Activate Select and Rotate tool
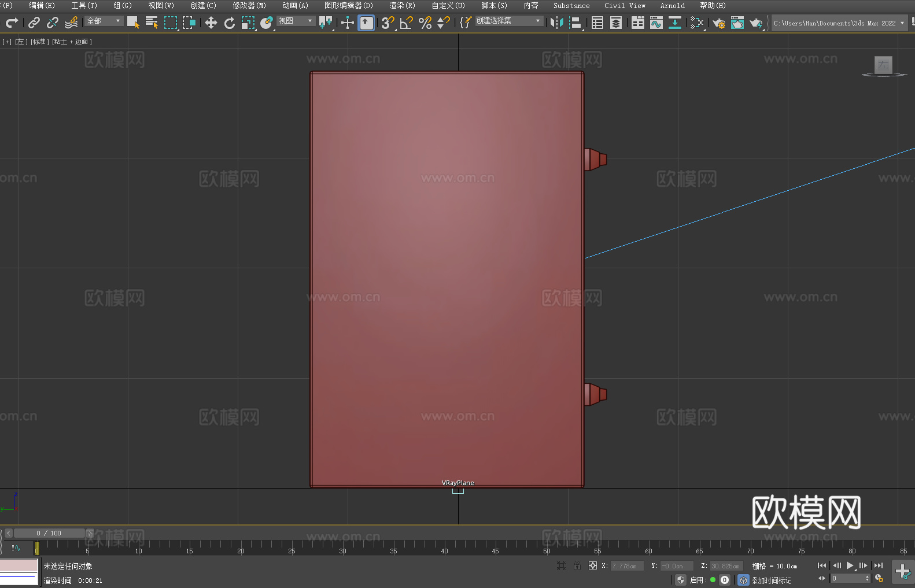Viewport: 915px width, 588px height. pyautogui.click(x=230, y=23)
